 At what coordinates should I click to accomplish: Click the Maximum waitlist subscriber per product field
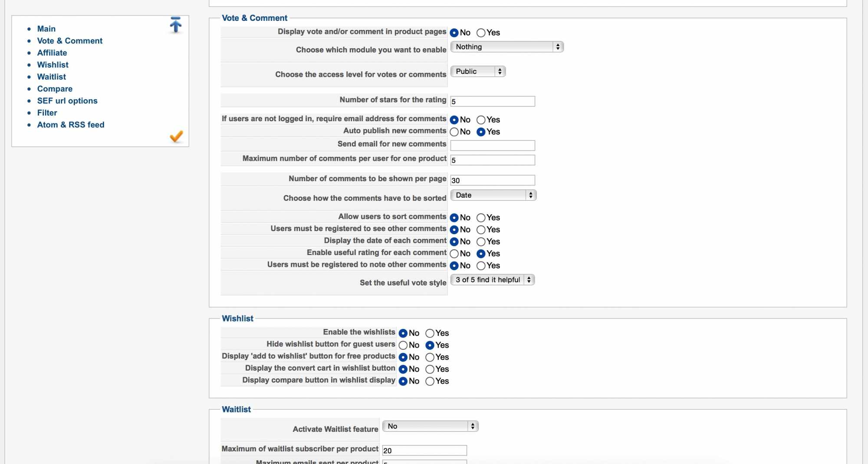(424, 451)
